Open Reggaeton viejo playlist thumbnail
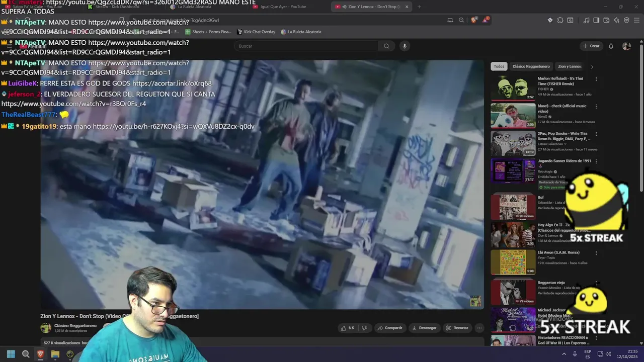 point(513,292)
